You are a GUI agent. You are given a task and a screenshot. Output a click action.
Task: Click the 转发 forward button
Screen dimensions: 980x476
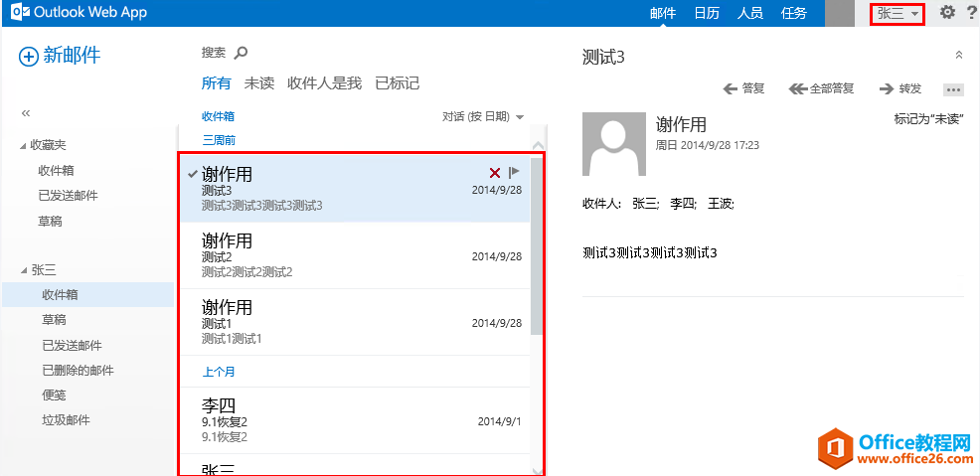click(900, 88)
